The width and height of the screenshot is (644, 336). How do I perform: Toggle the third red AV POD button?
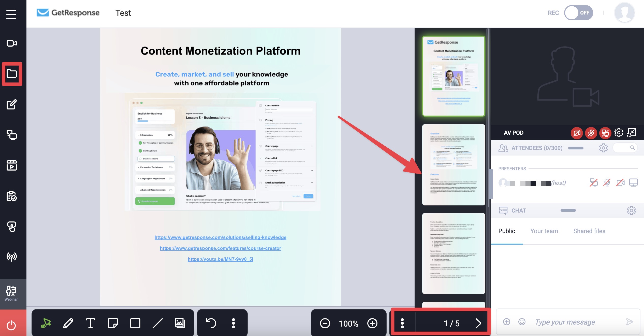click(x=605, y=133)
